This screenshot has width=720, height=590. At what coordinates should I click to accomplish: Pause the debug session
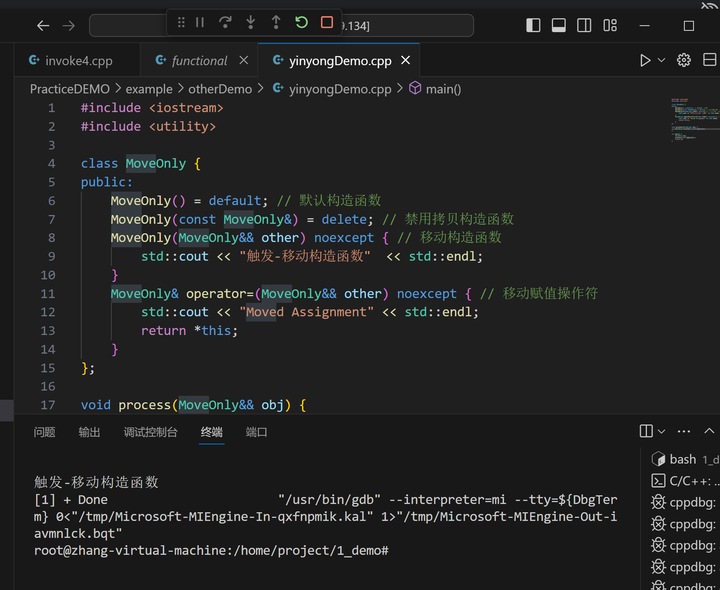[x=200, y=22]
